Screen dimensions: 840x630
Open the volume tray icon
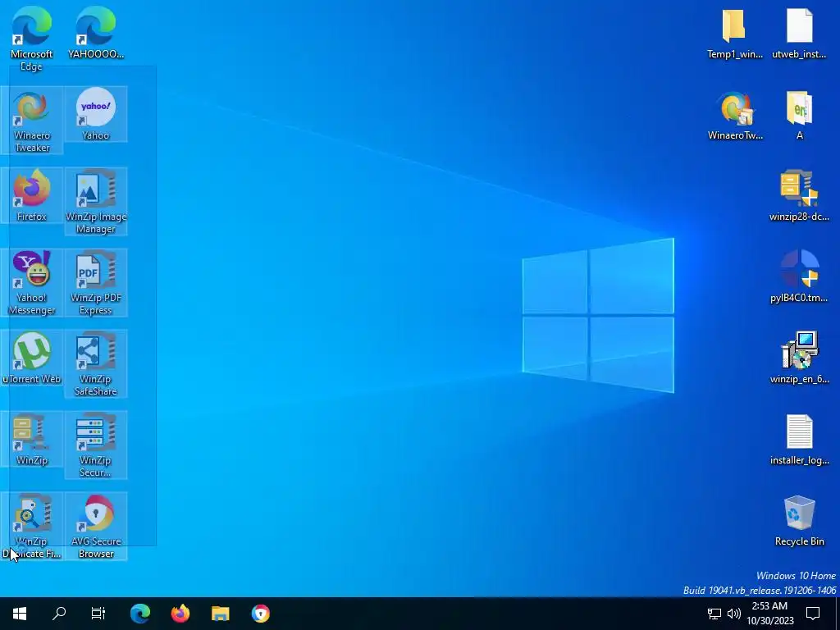734,614
